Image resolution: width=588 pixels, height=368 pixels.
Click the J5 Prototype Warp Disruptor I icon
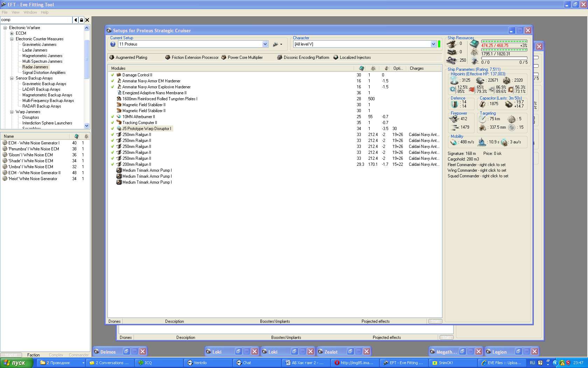pos(119,129)
